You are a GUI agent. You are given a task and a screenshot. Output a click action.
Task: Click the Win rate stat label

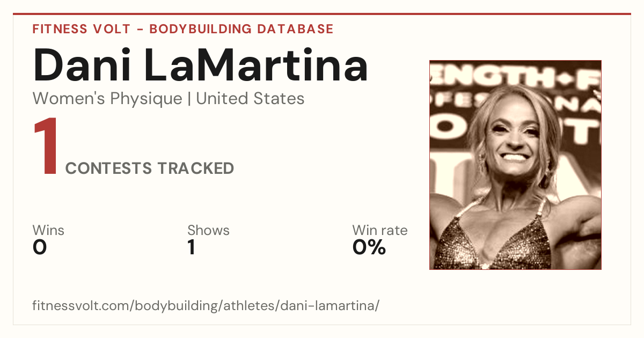point(380,230)
